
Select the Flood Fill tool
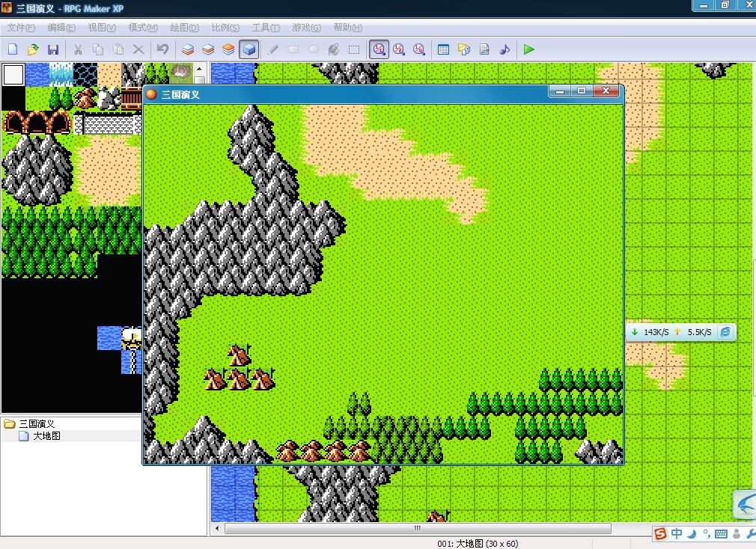coord(334,49)
